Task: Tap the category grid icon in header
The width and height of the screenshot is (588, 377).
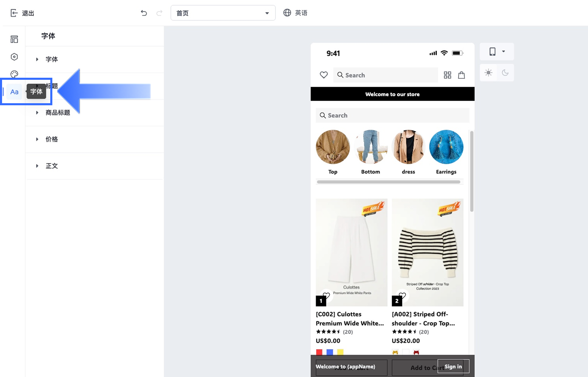Action: tap(448, 75)
